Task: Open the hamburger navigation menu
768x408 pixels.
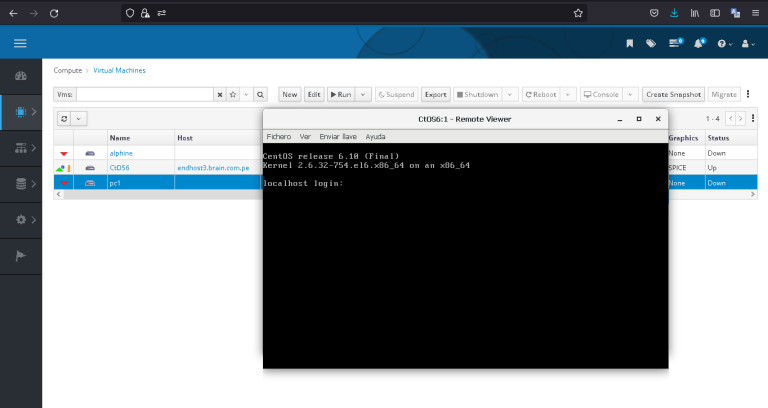Action: tap(20, 43)
